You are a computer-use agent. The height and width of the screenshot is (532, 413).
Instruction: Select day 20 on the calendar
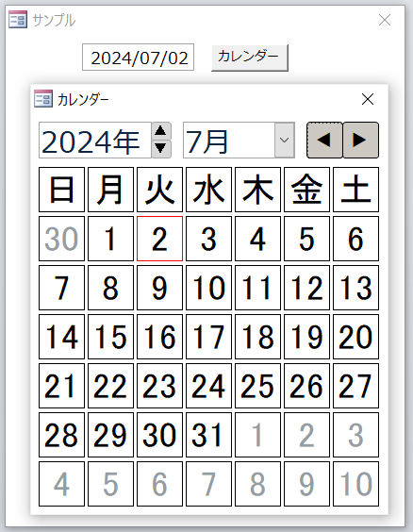tap(356, 337)
